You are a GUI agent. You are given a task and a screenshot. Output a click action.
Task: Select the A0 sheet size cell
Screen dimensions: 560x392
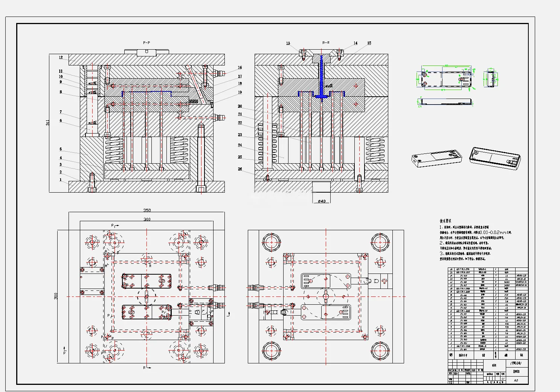(x=516, y=380)
